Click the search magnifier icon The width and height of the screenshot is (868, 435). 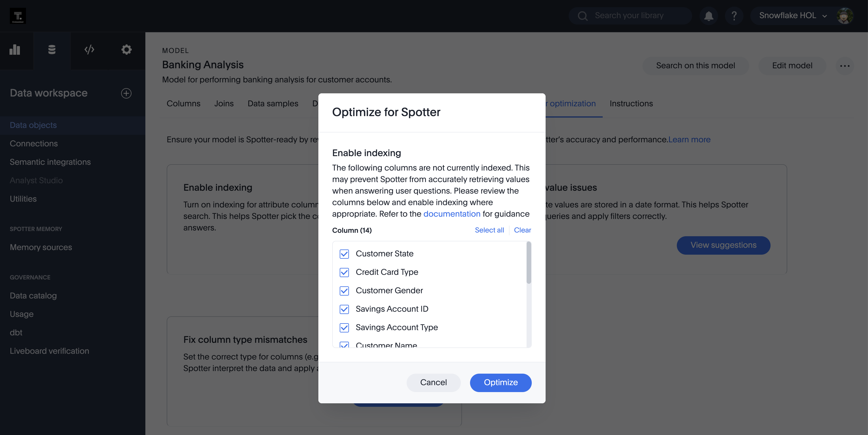pyautogui.click(x=583, y=16)
